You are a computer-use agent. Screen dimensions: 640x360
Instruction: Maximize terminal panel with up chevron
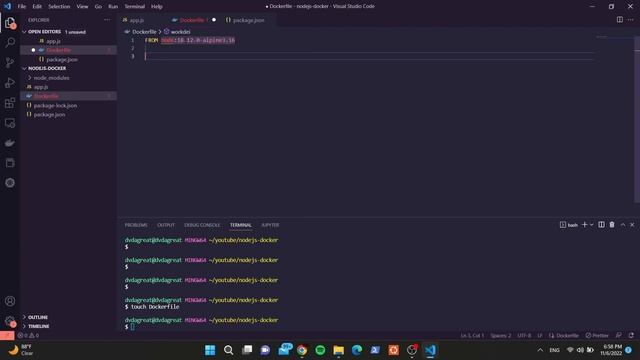click(x=623, y=224)
